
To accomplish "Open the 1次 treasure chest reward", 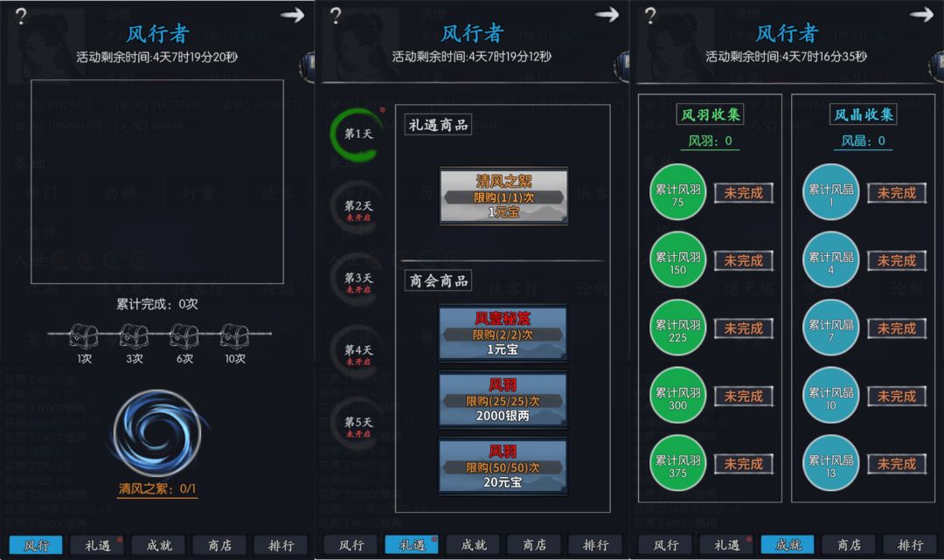I will (84, 335).
